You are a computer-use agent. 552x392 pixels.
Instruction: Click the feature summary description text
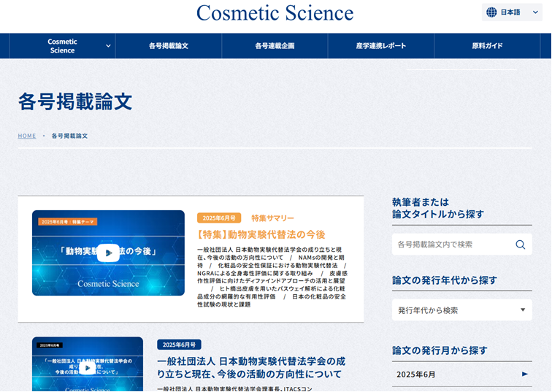(272, 277)
